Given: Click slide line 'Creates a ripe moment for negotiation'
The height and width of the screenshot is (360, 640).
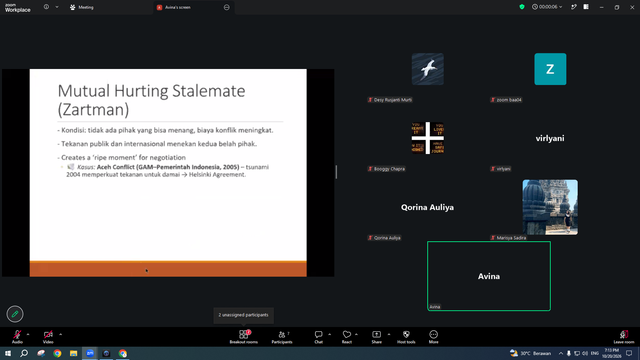Looking at the screenshot, I should tap(122, 157).
